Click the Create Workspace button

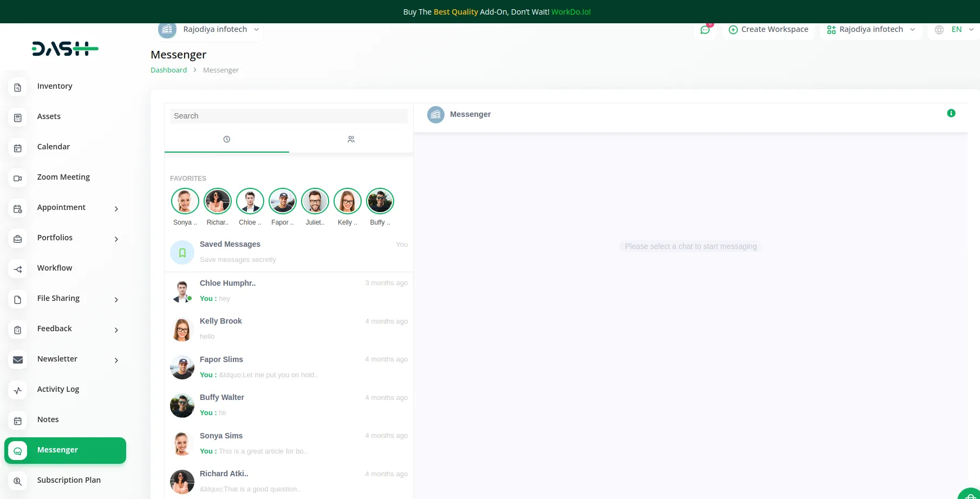tap(768, 30)
